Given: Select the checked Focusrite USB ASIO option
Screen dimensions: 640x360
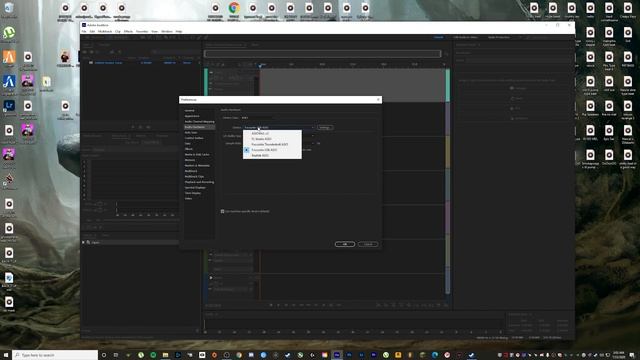Looking at the screenshot, I should pyautogui.click(x=272, y=150).
